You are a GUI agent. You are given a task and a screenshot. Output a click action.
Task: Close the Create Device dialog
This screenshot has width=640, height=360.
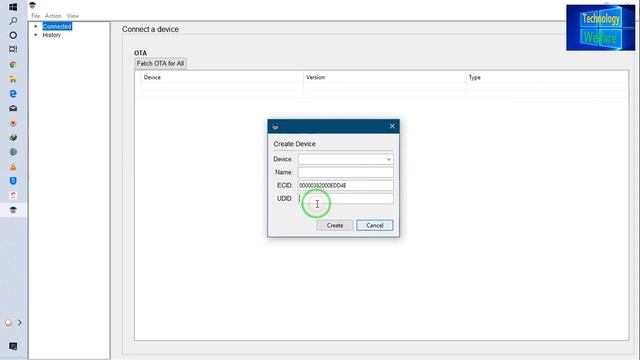[x=392, y=126]
